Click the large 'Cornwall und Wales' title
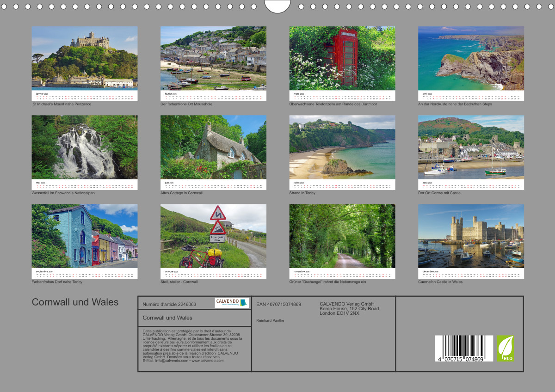This screenshot has height=392, width=555. click(x=75, y=302)
